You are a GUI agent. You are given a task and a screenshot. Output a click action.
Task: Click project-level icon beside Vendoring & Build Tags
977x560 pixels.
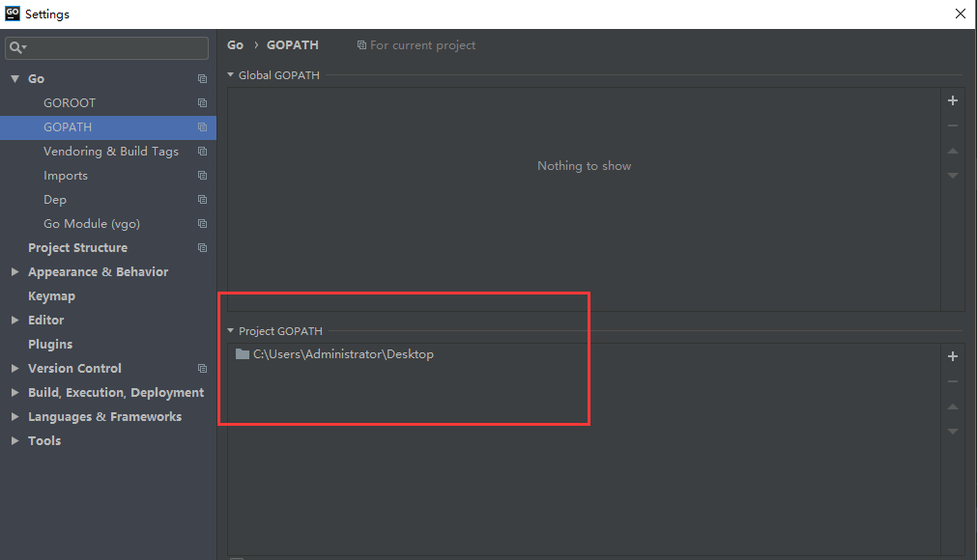click(x=203, y=152)
